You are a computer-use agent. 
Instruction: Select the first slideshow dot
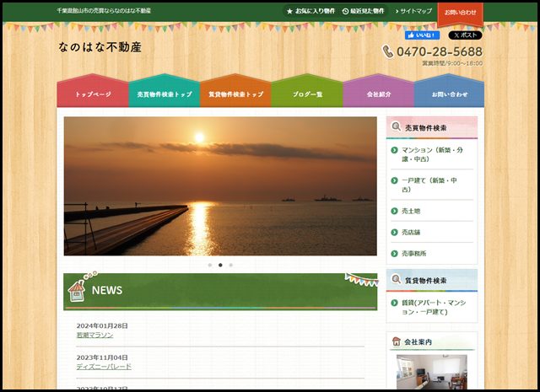(210, 265)
